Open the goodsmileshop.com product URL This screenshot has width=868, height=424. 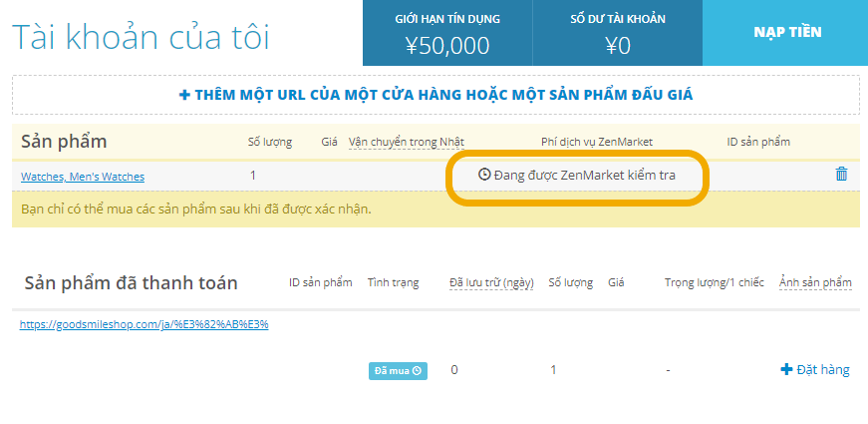pyautogui.click(x=144, y=325)
